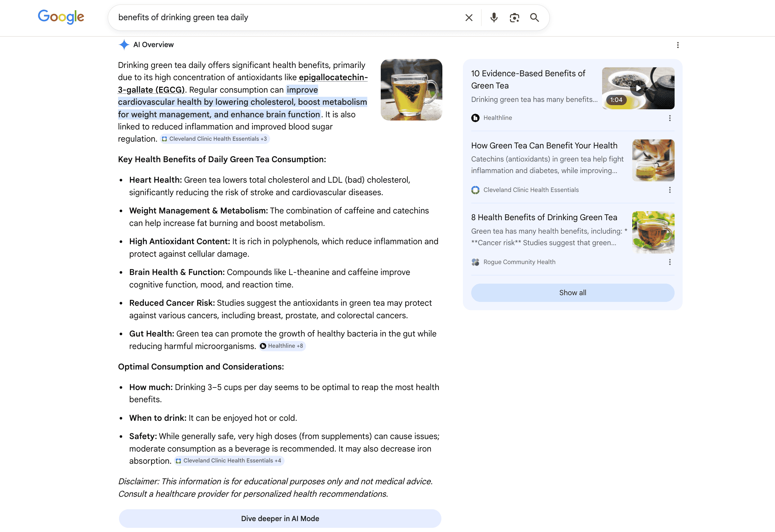Click the Google logo
775x532 pixels.
(x=61, y=17)
